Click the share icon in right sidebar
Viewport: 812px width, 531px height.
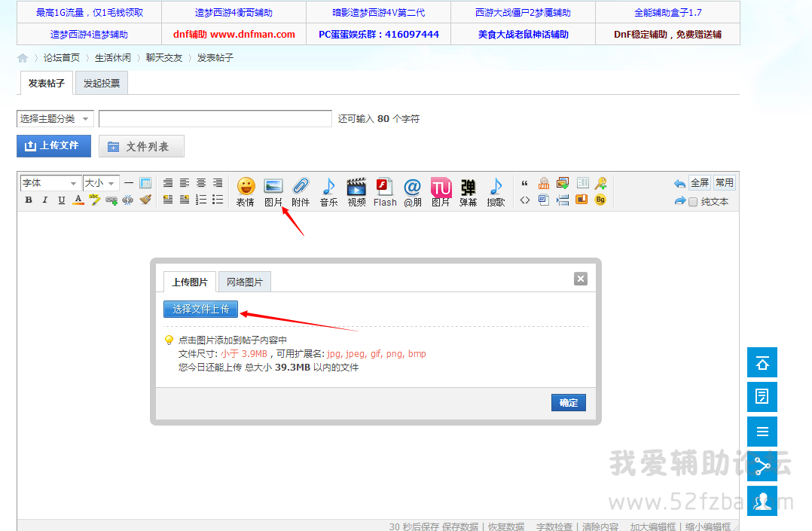[x=762, y=466]
